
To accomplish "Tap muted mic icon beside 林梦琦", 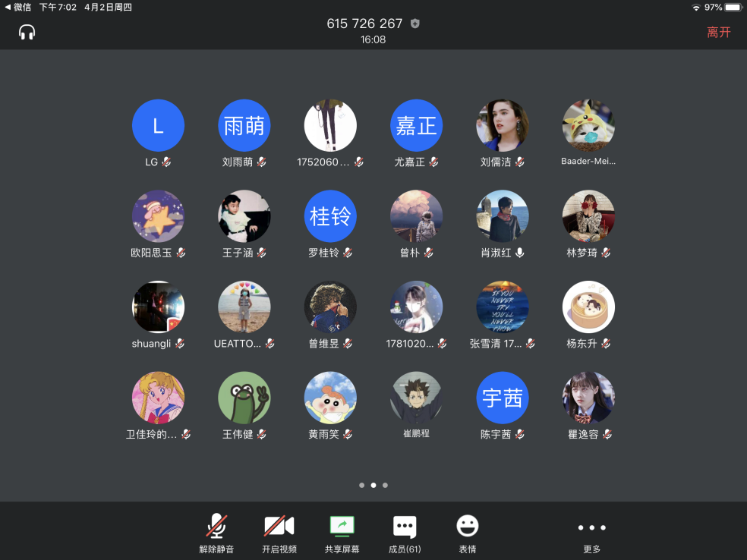I will (x=606, y=253).
